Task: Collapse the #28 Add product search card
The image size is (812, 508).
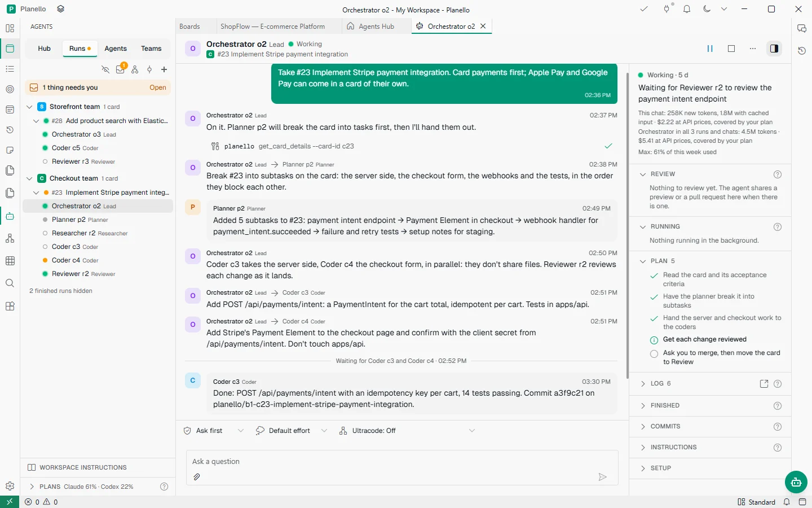Action: (36, 121)
